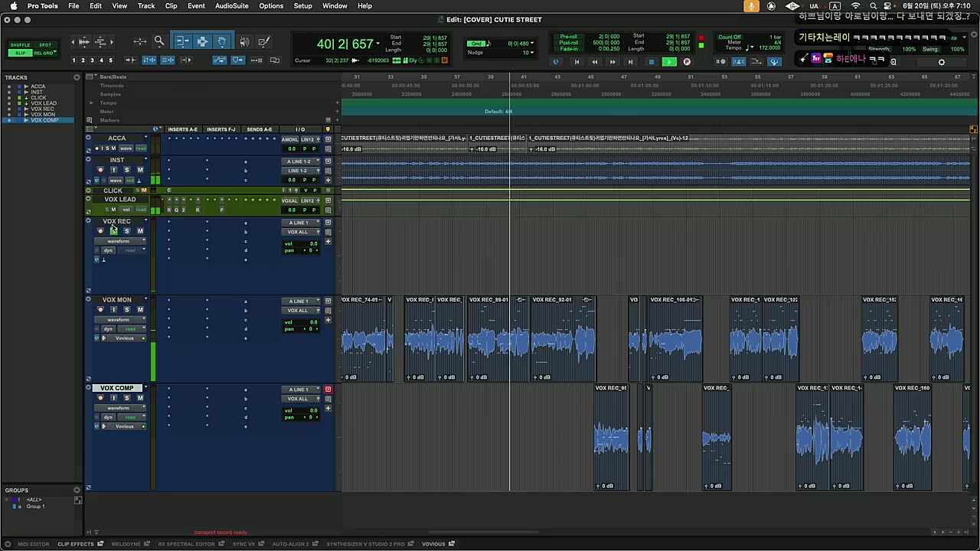Click the VOX REC volume value field
Image resolution: width=980 pixels, height=551 pixels.
(x=312, y=243)
